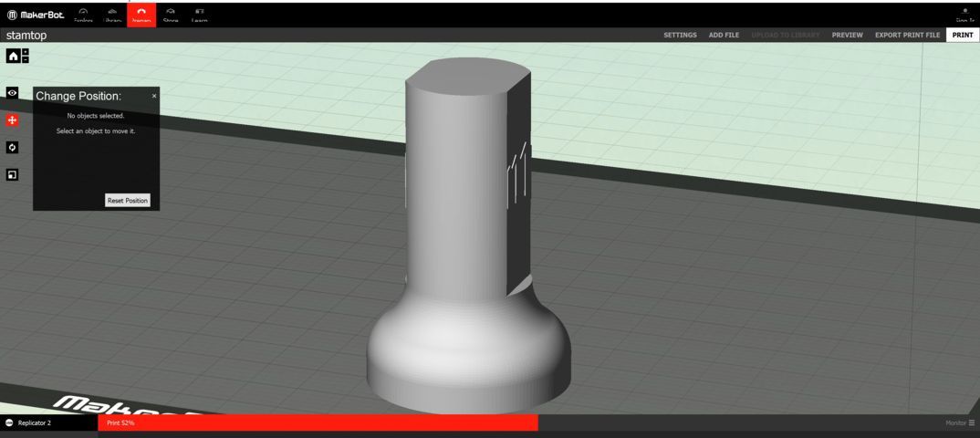
Task: Open the Monitor panel menu
Action: 960,423
